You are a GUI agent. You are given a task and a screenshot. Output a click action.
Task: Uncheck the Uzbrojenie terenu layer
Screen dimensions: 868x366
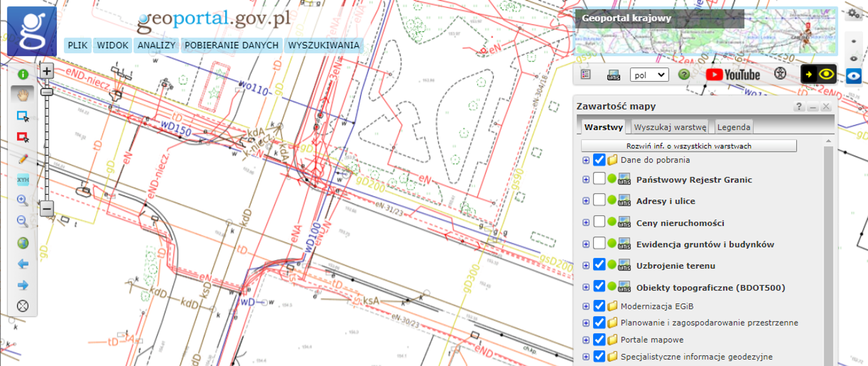click(x=599, y=265)
